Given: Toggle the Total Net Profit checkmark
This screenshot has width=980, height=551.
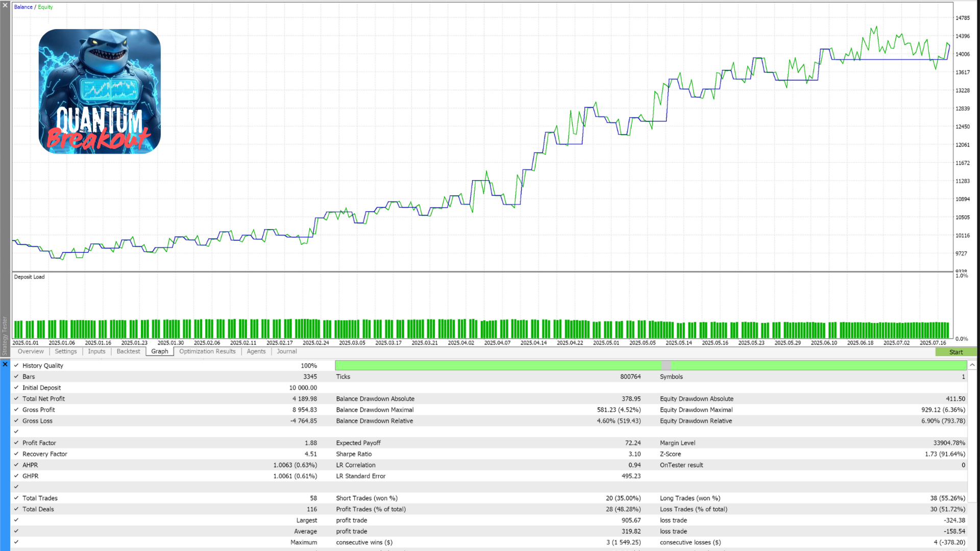Looking at the screenshot, I should click(x=16, y=398).
